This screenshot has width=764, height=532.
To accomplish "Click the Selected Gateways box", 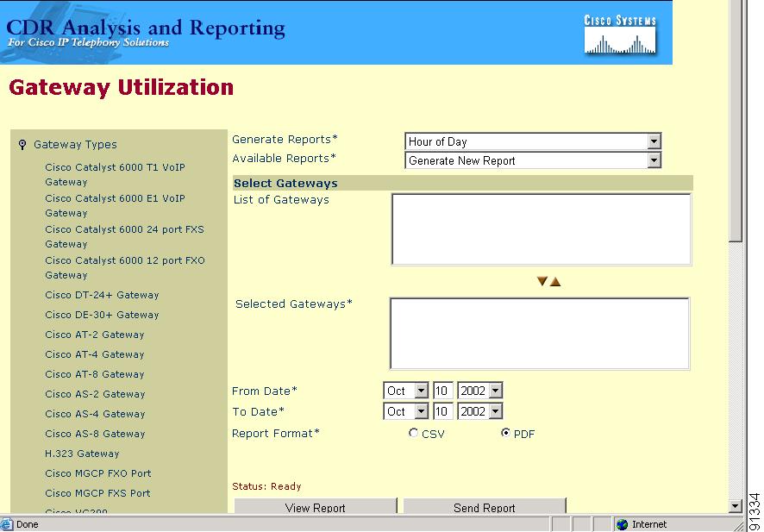I will pos(540,334).
